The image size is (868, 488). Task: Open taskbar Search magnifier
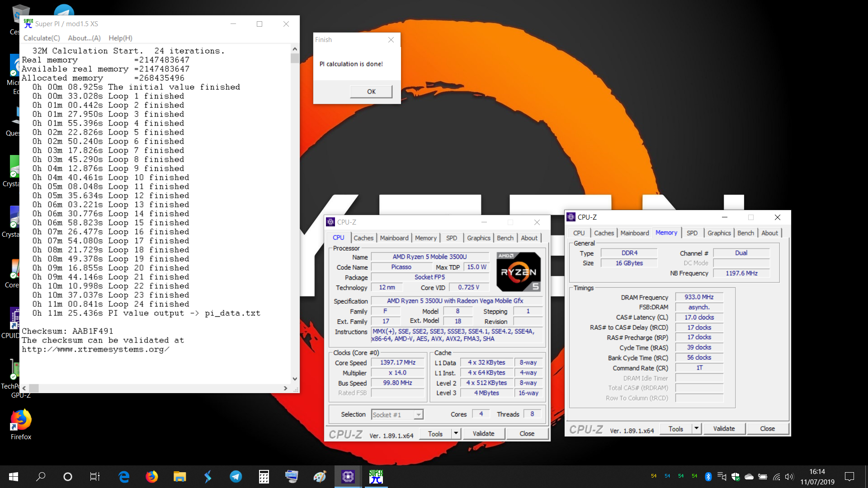[x=41, y=477]
